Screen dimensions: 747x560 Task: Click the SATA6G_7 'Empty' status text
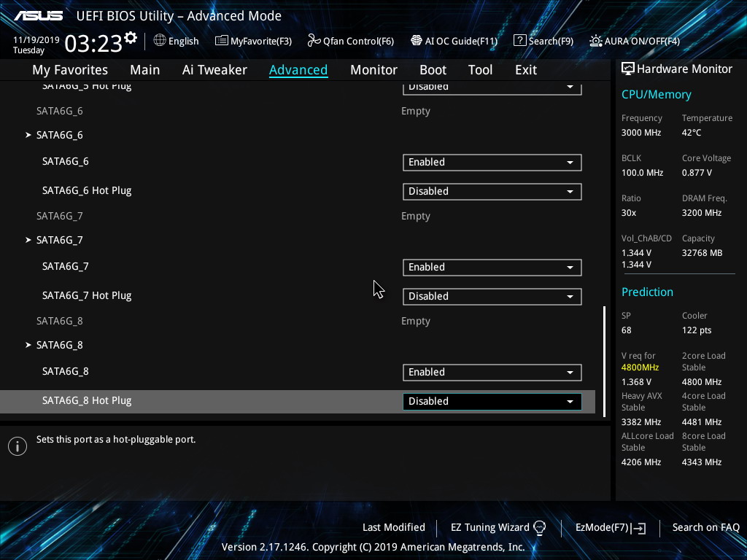pos(415,216)
